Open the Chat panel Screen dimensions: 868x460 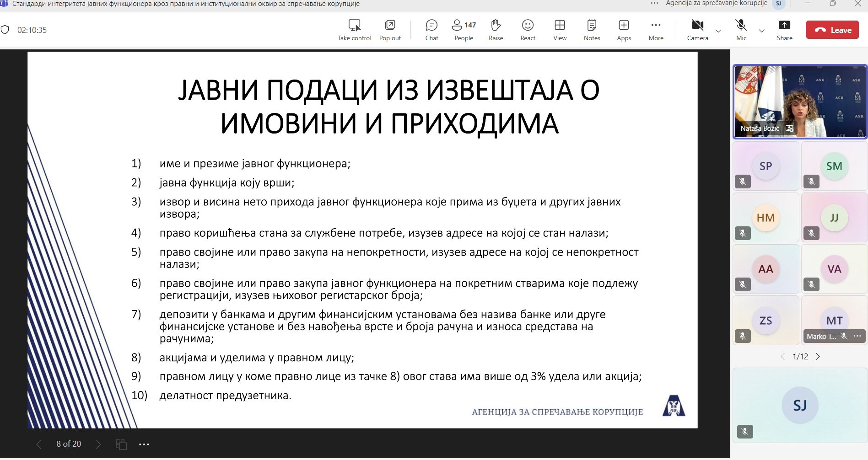click(x=431, y=30)
